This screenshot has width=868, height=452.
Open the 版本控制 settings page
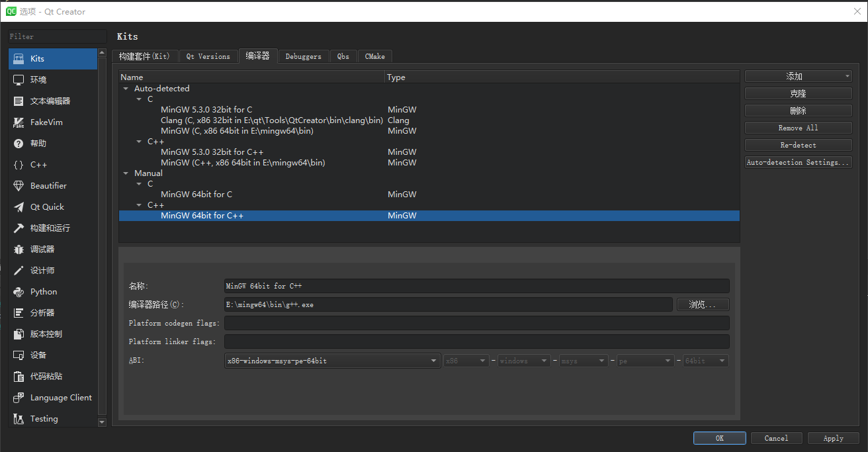(x=46, y=334)
